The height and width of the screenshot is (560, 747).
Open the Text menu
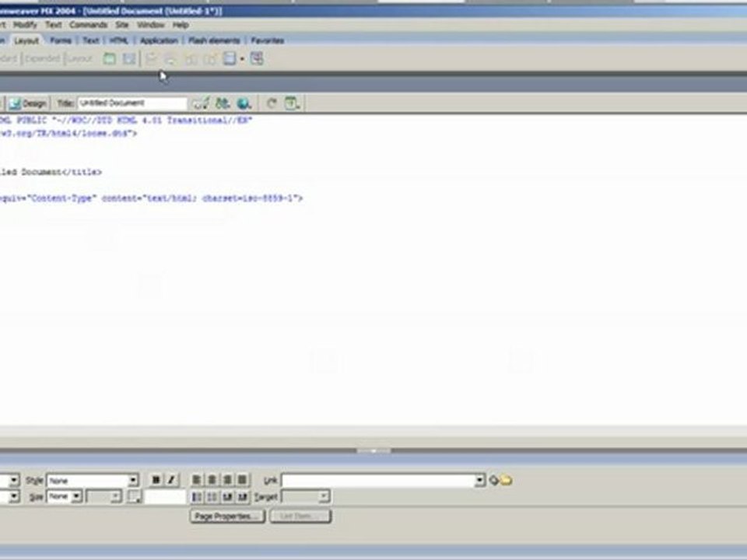(54, 25)
